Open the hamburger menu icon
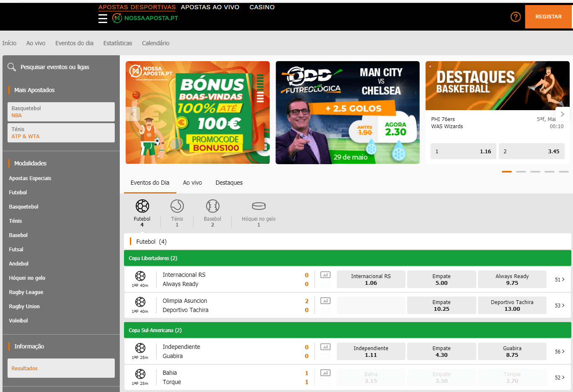Image resolution: width=573 pixels, height=392 pixels. pyautogui.click(x=103, y=18)
